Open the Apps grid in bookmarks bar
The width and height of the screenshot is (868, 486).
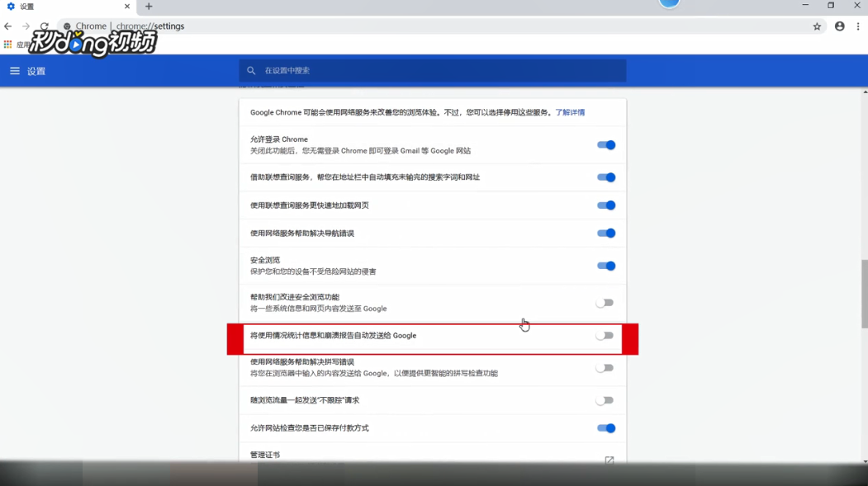coord(7,45)
